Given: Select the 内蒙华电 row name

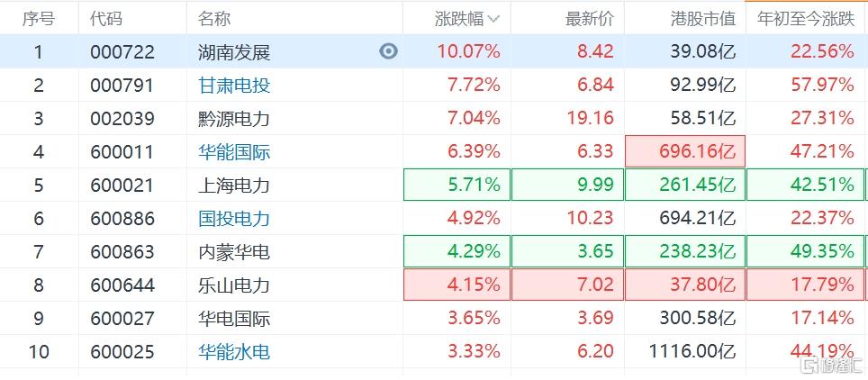Looking at the screenshot, I should pyautogui.click(x=234, y=251).
